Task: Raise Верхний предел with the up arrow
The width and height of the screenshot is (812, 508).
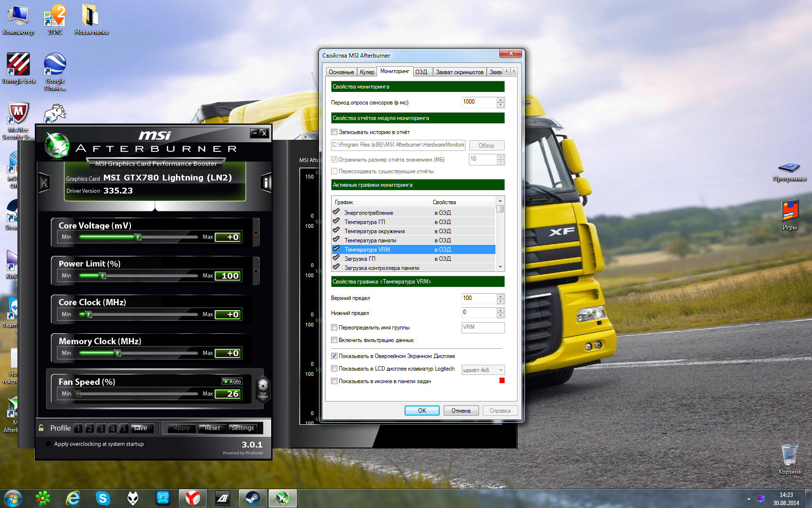Action: [501, 296]
